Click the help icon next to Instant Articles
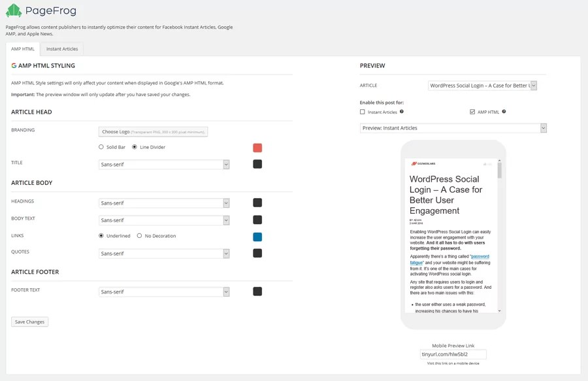 402,111
